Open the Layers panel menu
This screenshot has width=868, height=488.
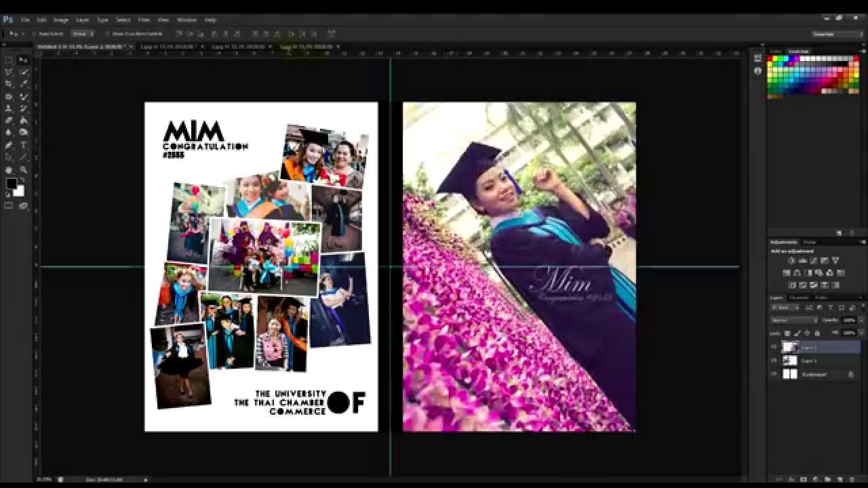pos(863,298)
